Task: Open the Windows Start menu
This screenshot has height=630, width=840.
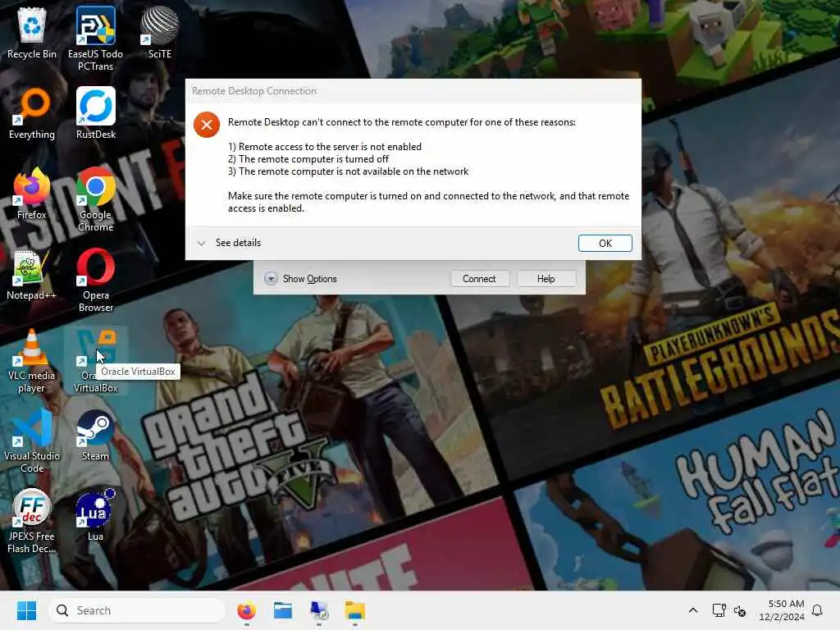Action: 26,610
